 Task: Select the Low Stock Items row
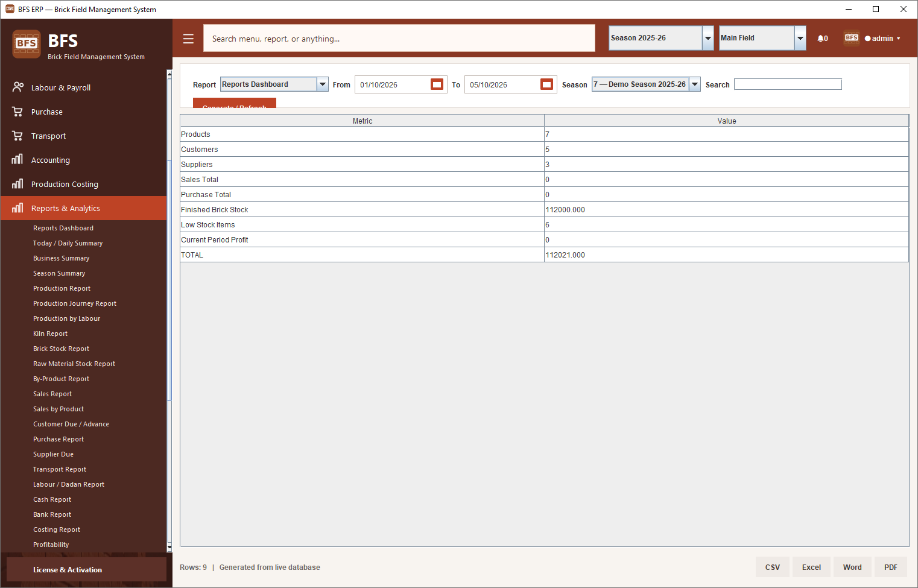click(544, 224)
